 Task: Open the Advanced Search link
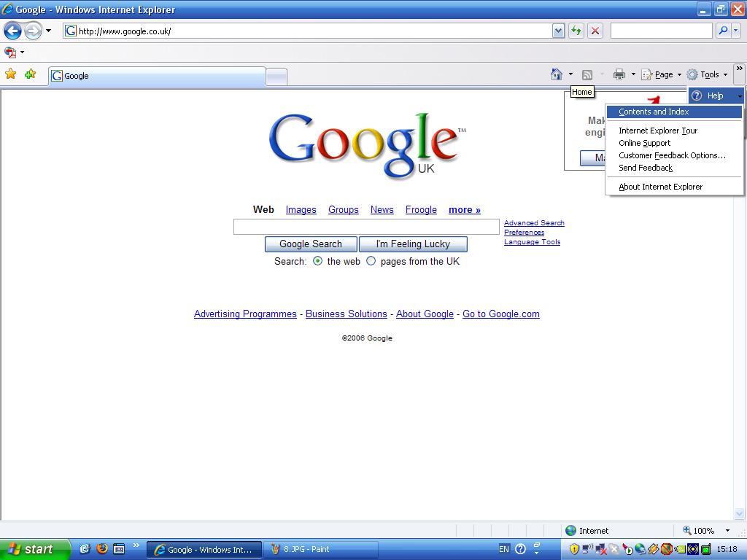[x=534, y=223]
